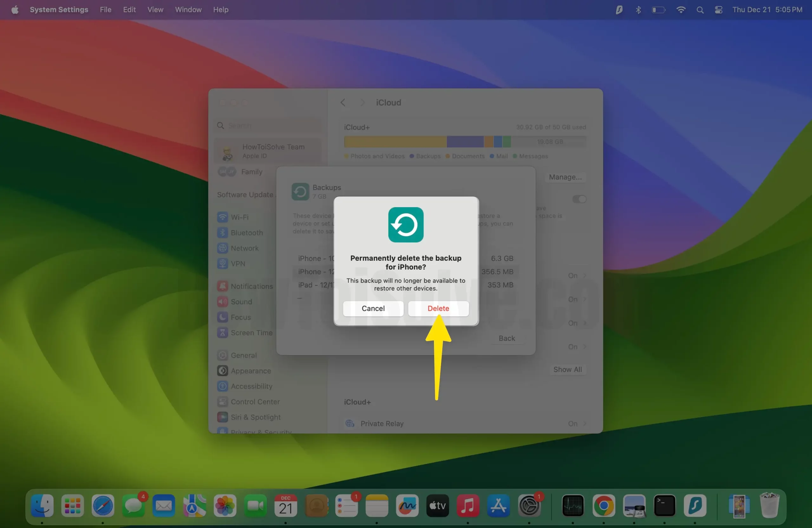Launch Google Chrome from the Dock
812x528 pixels.
(x=604, y=505)
